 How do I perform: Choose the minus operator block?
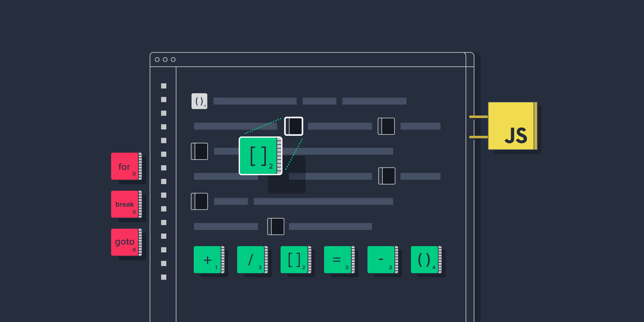tap(381, 260)
